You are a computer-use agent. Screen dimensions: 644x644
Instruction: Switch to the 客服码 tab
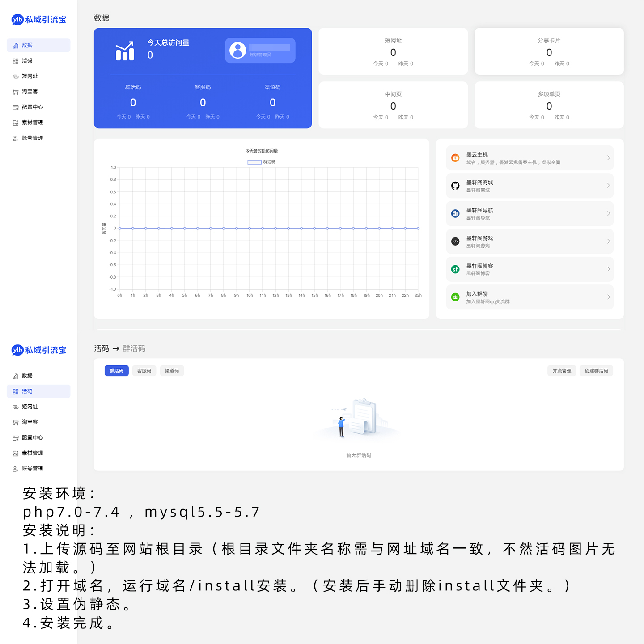click(x=144, y=371)
